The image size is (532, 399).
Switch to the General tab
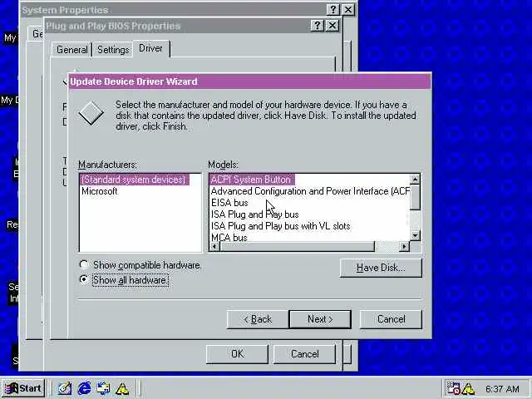(x=72, y=50)
